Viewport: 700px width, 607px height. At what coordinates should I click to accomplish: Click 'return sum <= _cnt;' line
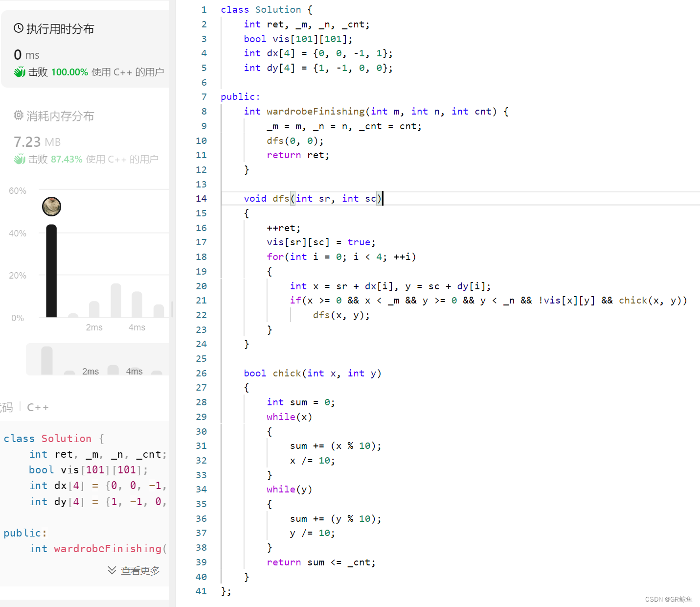click(x=321, y=562)
